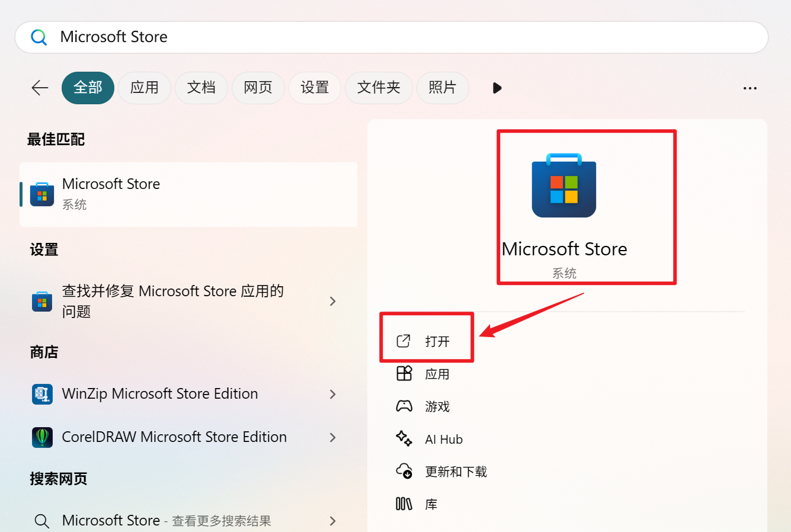This screenshot has height=532, width=791.
Task: Click the CorelDRAW app icon
Action: point(42,437)
